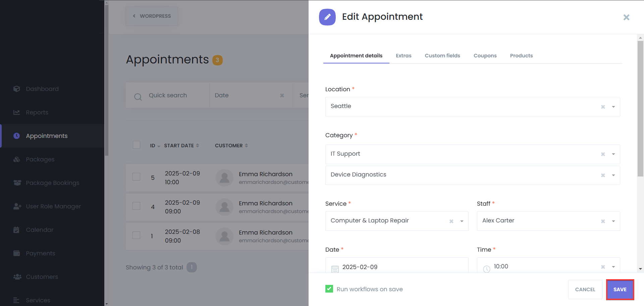Uncheck Run workflows on save
This screenshot has height=306, width=644.
(x=329, y=289)
